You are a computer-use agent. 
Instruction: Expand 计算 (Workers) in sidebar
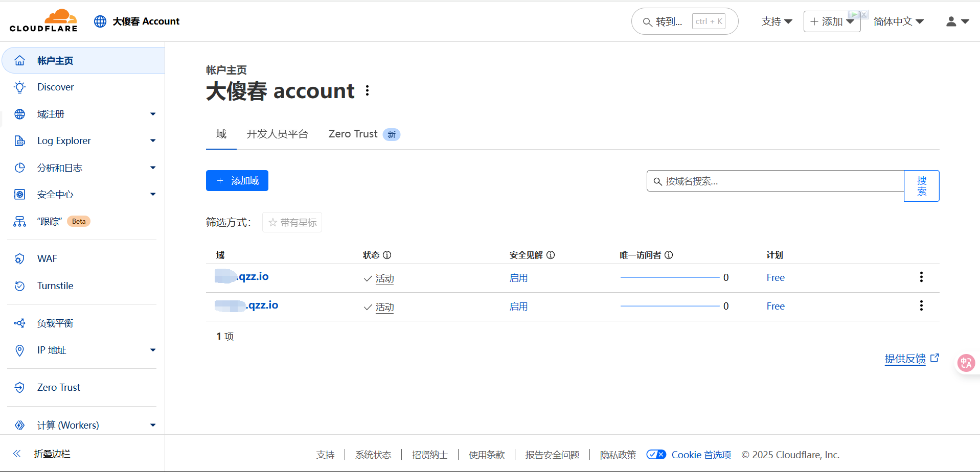68,424
